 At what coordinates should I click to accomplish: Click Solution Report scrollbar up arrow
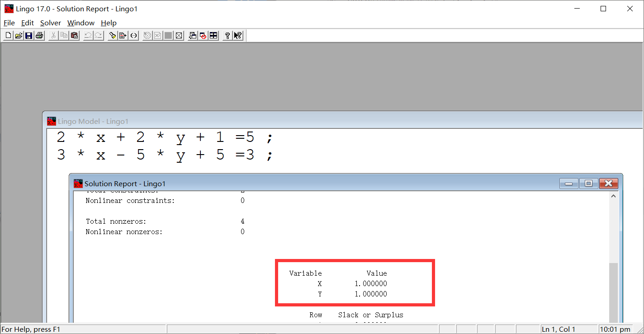tap(613, 196)
